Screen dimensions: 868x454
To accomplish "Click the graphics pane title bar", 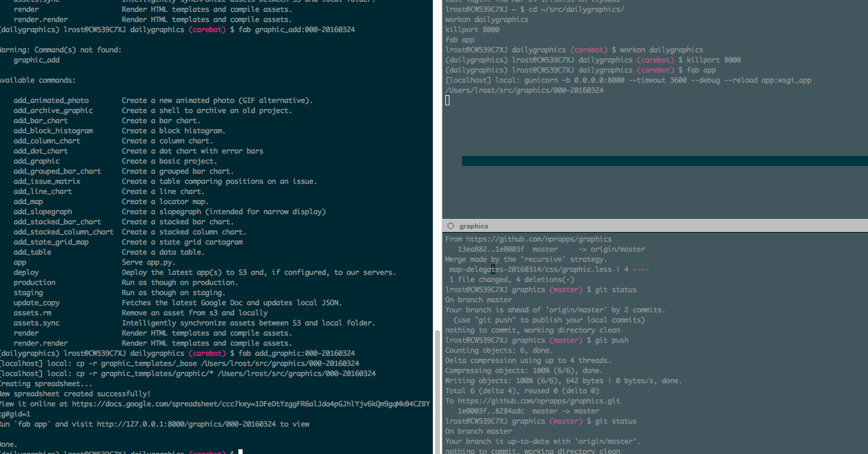I will 654,226.
